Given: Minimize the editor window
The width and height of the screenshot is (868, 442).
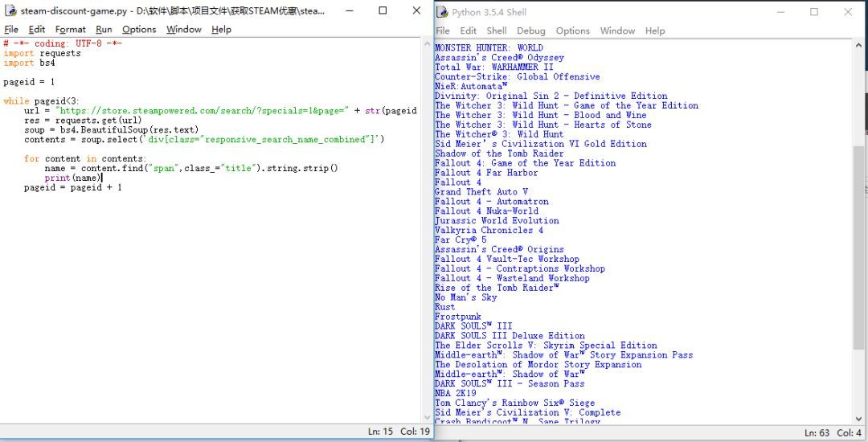Looking at the screenshot, I should coord(348,10).
